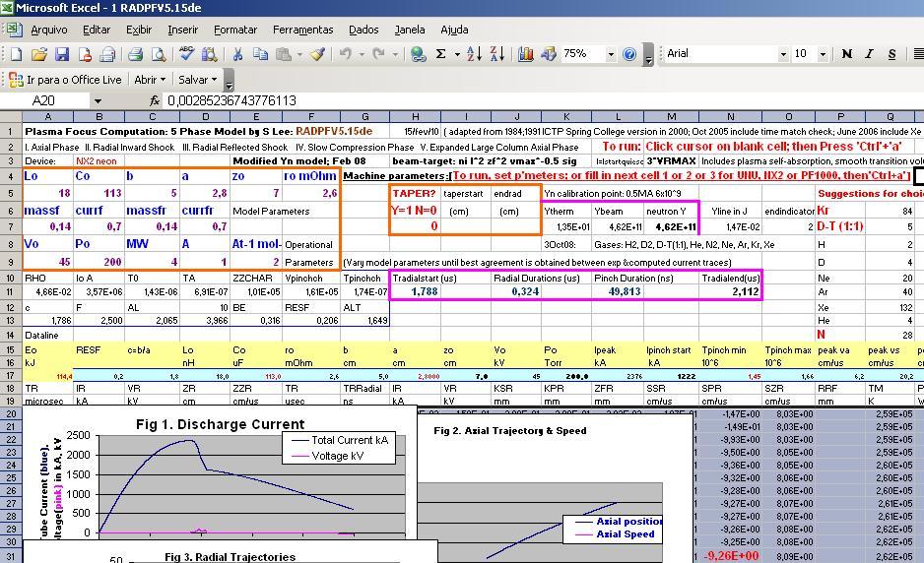
Task: Insert hyperlink globe icon
Action: (x=418, y=54)
